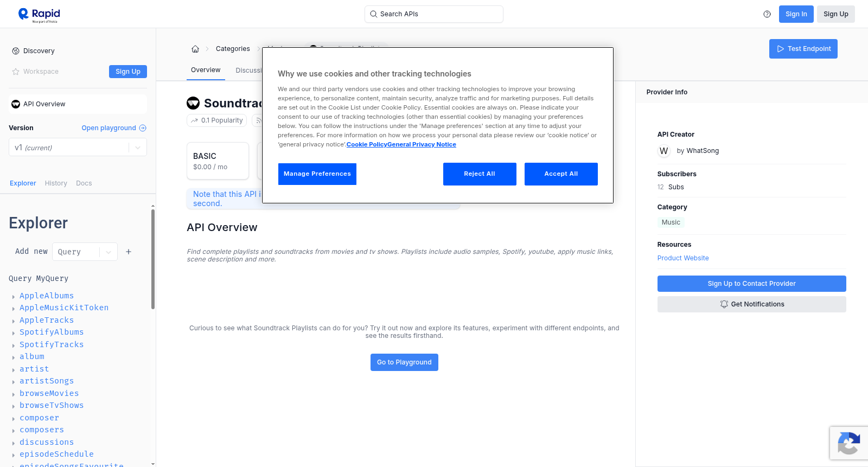
Task: Open the Cookie Policy link
Action: (367, 144)
